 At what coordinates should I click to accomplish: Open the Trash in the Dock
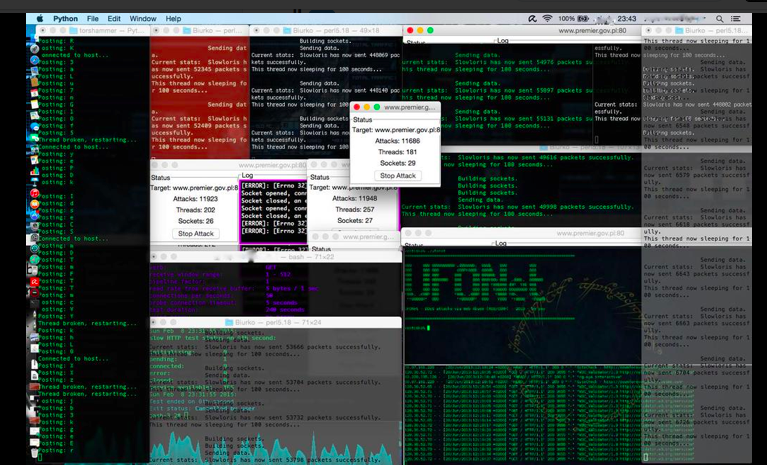click(x=34, y=451)
